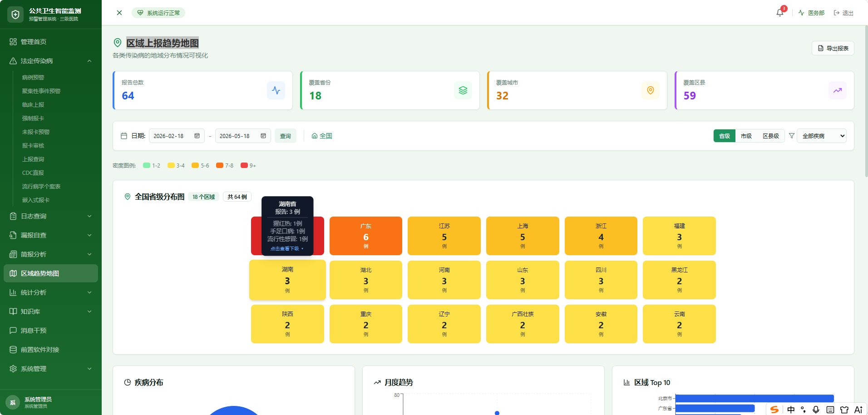Viewport: 868px width, 415px height.
Task: Click the pin icon beside 全国省级分布图
Action: tap(128, 197)
